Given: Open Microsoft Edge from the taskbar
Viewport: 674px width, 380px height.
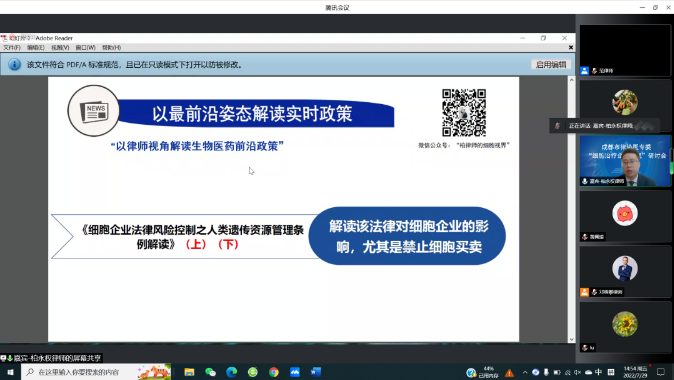Looking at the screenshot, I should (x=231, y=372).
